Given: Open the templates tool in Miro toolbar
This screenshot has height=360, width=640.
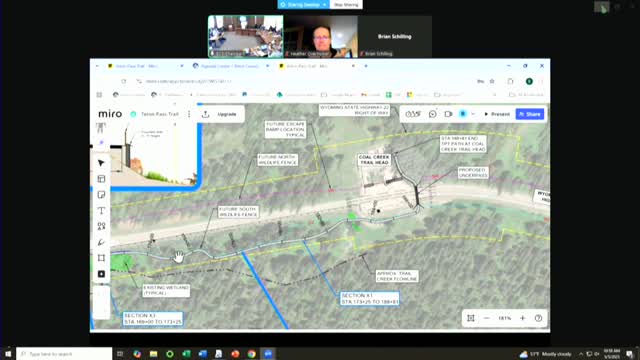Looking at the screenshot, I should [x=101, y=179].
